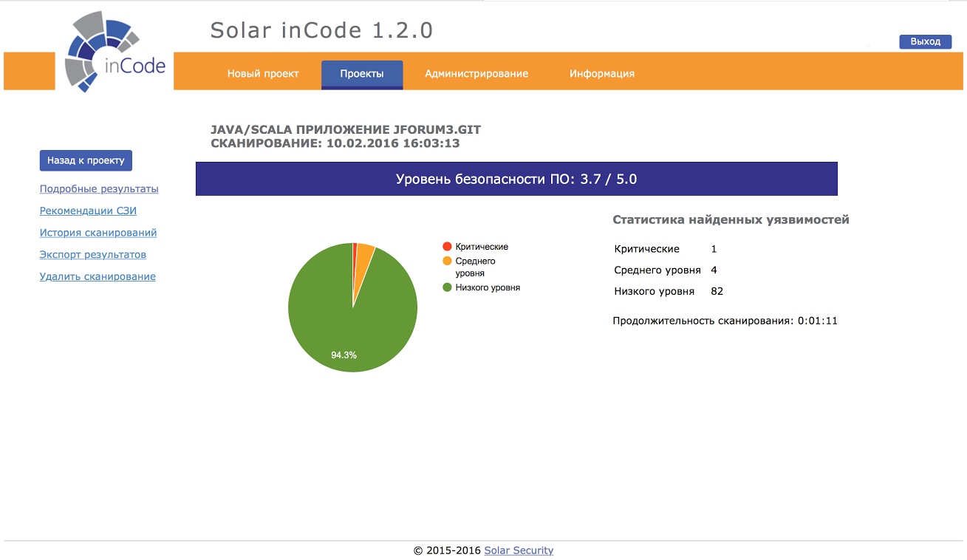Open the Новый проект tab
Screen dimensions: 967x560
tap(263, 74)
